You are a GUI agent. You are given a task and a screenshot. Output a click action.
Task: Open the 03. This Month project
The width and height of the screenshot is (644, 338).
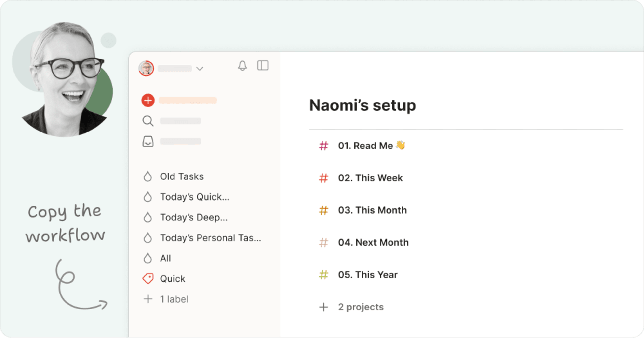click(x=372, y=210)
